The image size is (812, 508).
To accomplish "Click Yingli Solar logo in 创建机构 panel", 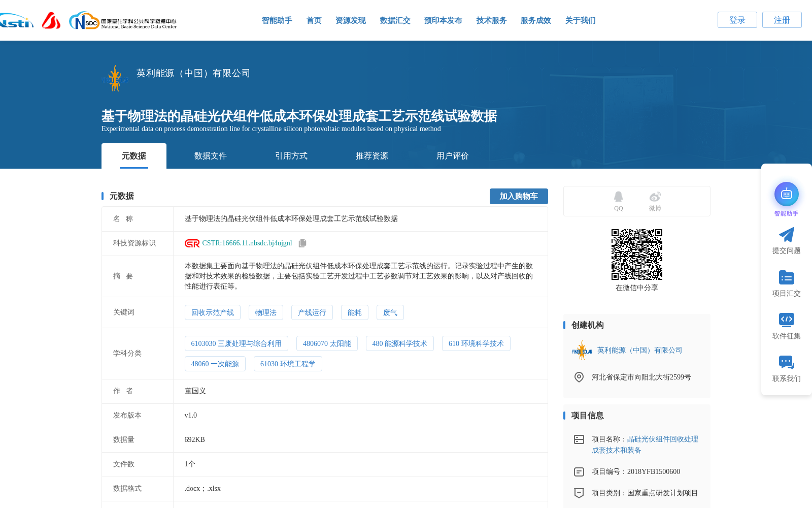I will [x=582, y=351].
